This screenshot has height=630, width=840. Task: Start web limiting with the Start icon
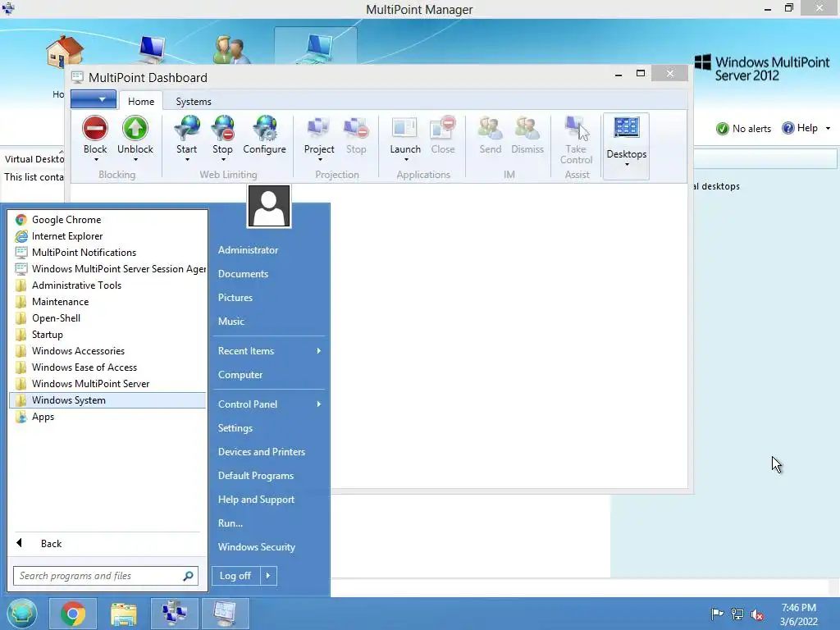coord(187,129)
